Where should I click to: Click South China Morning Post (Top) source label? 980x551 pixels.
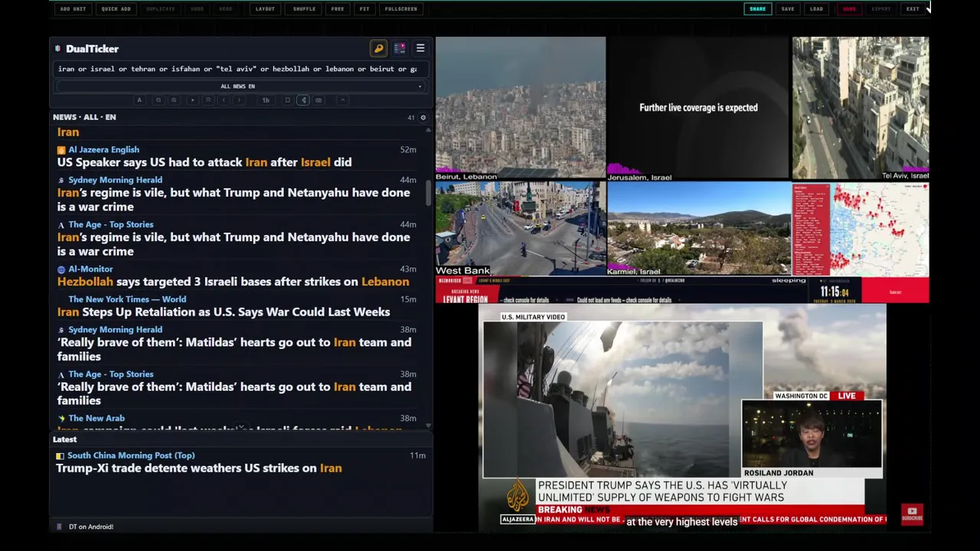click(x=131, y=455)
